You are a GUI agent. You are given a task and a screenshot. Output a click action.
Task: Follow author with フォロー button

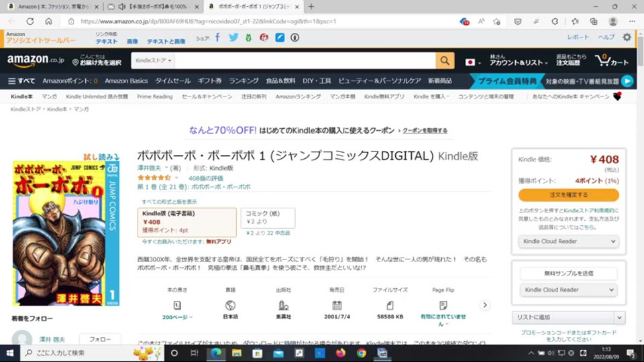tap(100, 339)
